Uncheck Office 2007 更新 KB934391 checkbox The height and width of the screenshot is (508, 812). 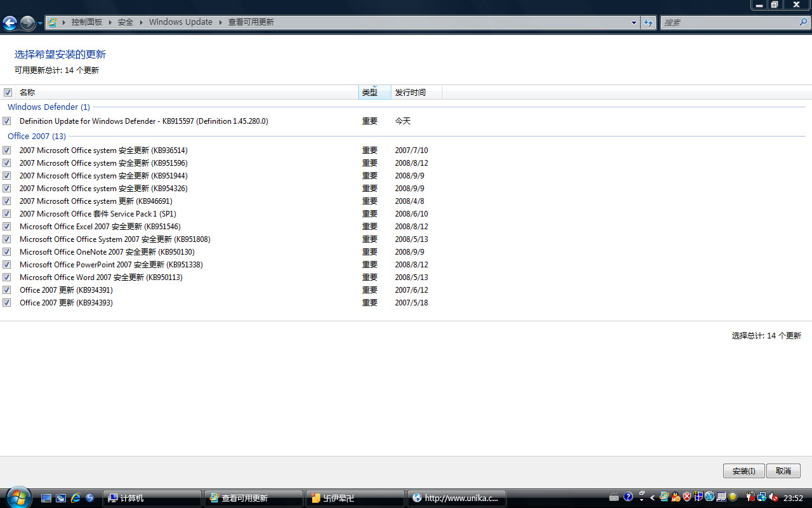6,290
